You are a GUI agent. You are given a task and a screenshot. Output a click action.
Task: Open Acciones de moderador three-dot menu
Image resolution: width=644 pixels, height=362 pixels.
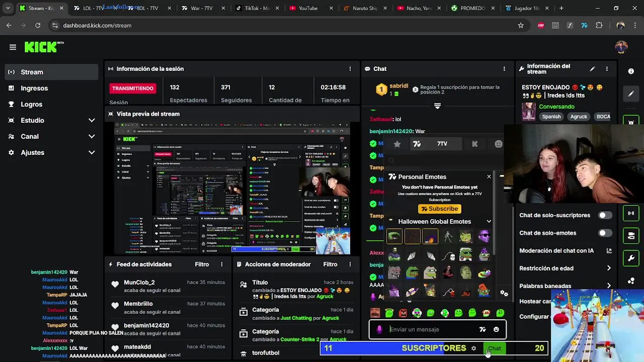tap(350, 264)
